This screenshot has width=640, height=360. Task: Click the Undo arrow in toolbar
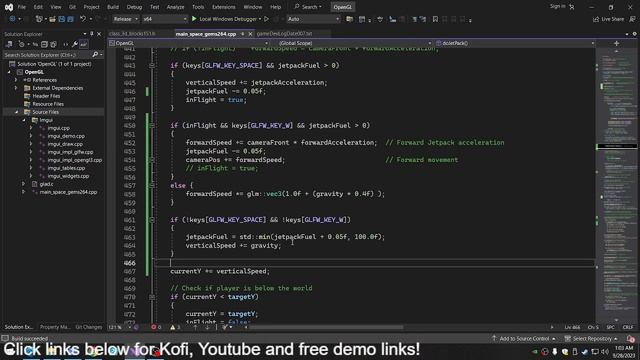point(83,19)
